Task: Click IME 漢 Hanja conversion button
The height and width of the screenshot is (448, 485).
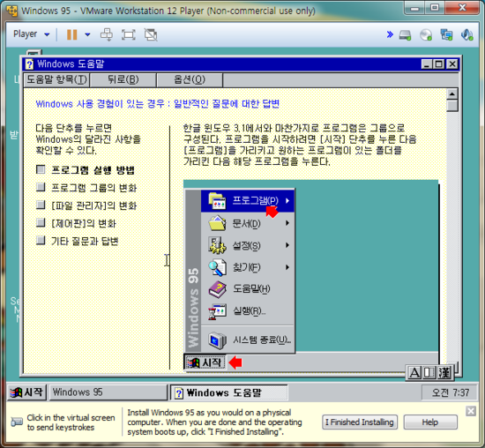Action: pyautogui.click(x=444, y=372)
